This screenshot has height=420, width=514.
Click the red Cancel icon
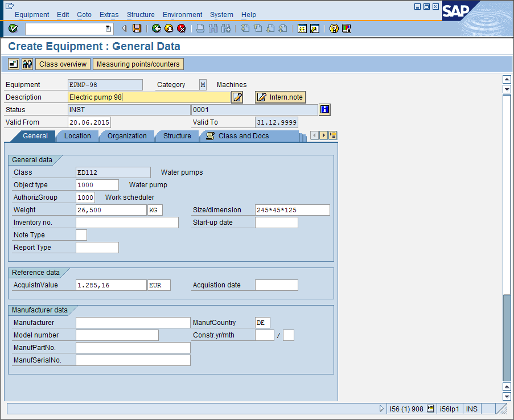pyautogui.click(x=181, y=28)
